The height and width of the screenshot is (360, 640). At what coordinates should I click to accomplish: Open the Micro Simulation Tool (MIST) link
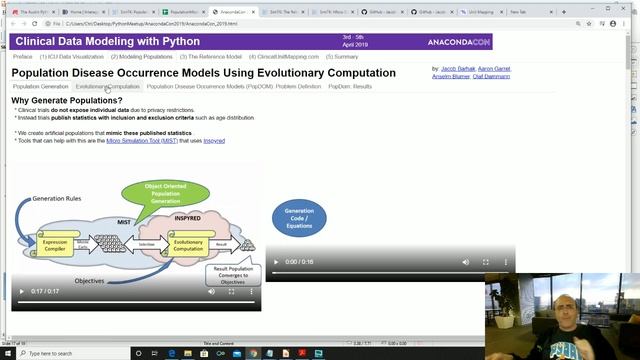pyautogui.click(x=142, y=141)
